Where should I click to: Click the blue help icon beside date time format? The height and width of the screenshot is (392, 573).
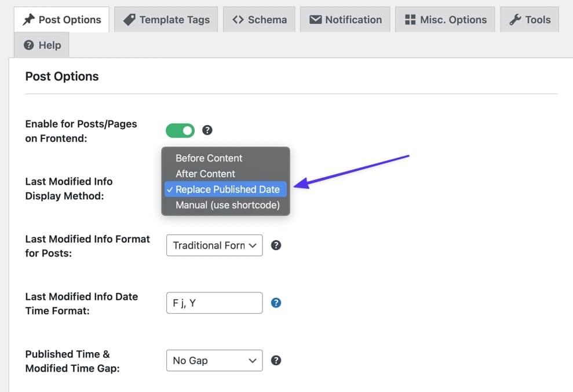click(276, 302)
